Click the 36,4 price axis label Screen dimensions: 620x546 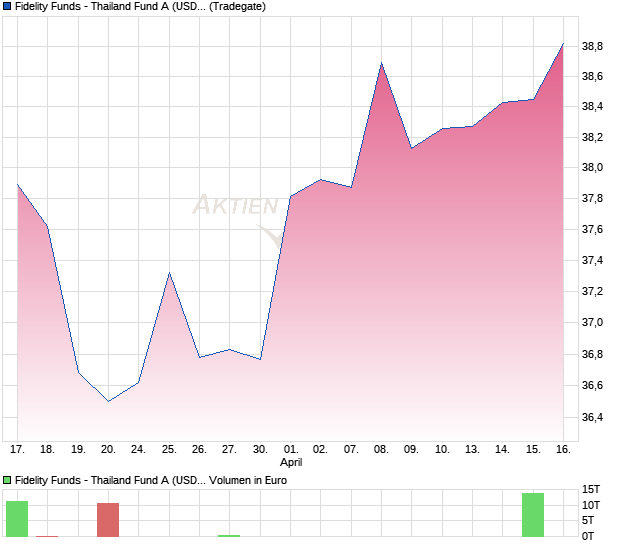pos(593,417)
